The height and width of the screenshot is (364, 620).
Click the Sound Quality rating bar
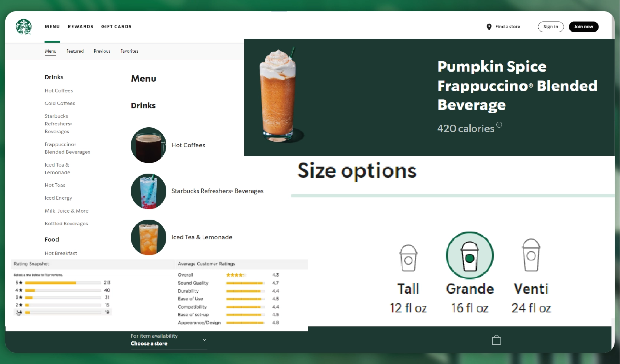245,283
